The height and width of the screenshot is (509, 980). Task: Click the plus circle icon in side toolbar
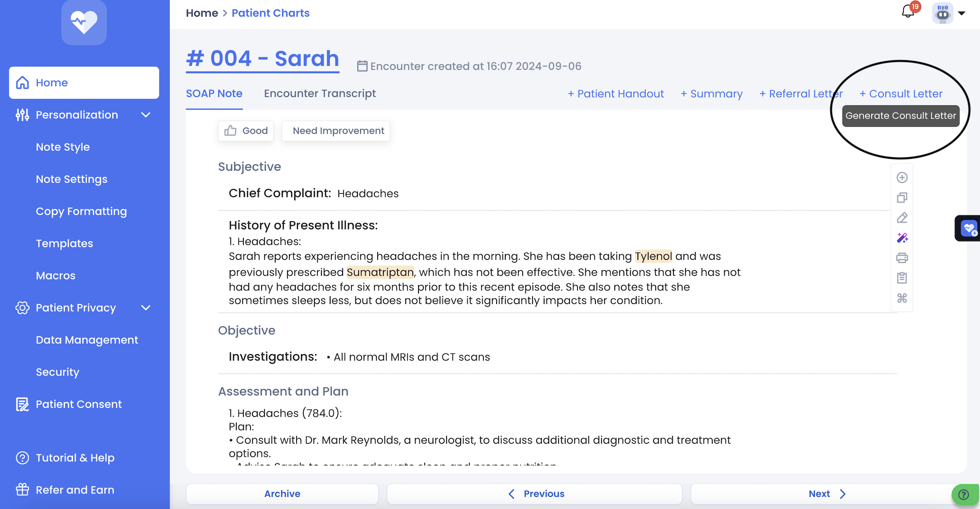coord(902,178)
